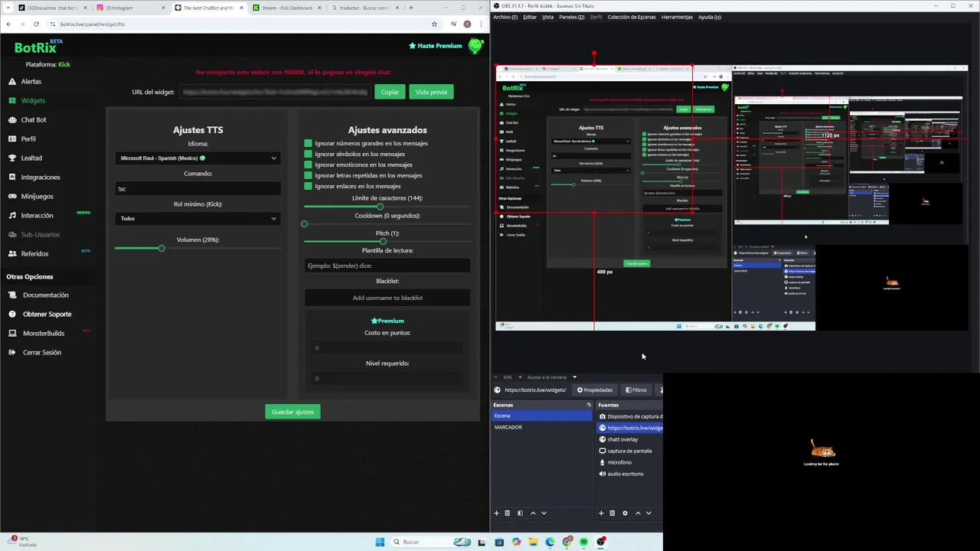Select MARCADOR scene in OBS
Viewport: 980px width, 551px height.
(541, 427)
